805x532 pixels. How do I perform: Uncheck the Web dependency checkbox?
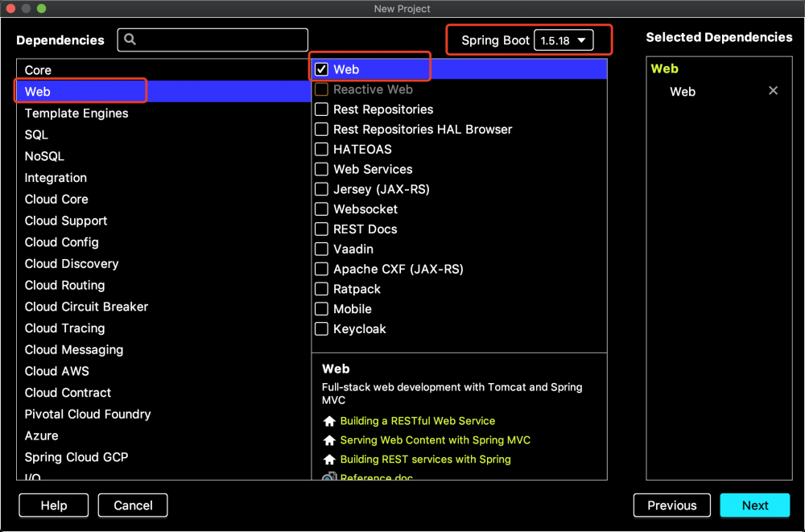(321, 69)
